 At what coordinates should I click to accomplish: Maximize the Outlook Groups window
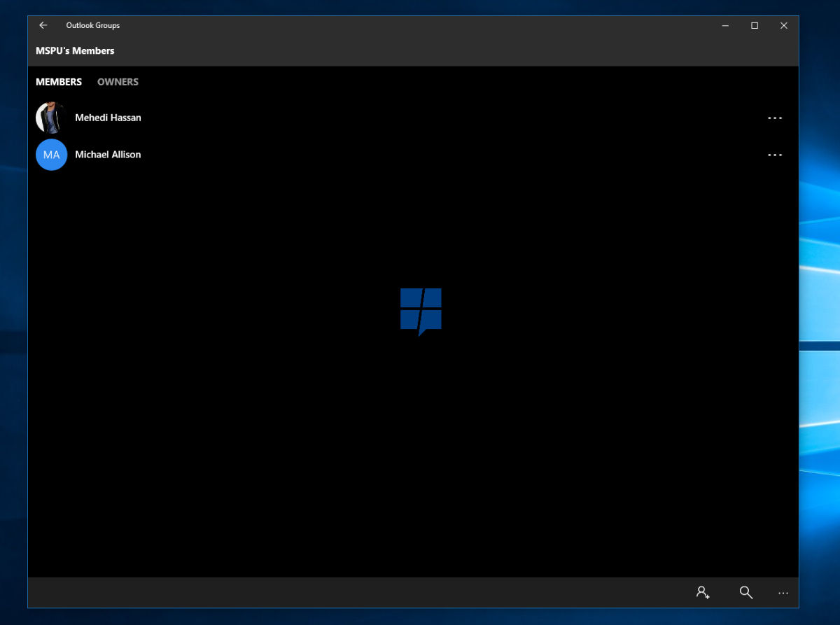755,25
